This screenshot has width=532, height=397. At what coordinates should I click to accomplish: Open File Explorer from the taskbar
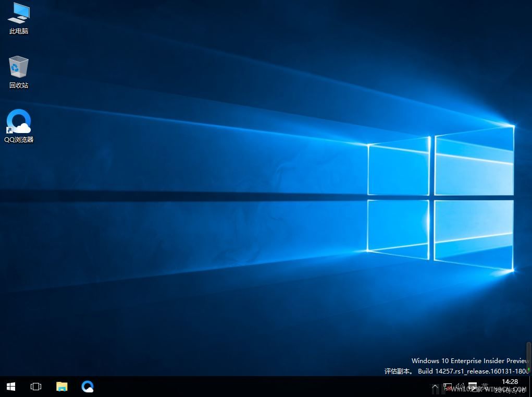[x=62, y=387]
